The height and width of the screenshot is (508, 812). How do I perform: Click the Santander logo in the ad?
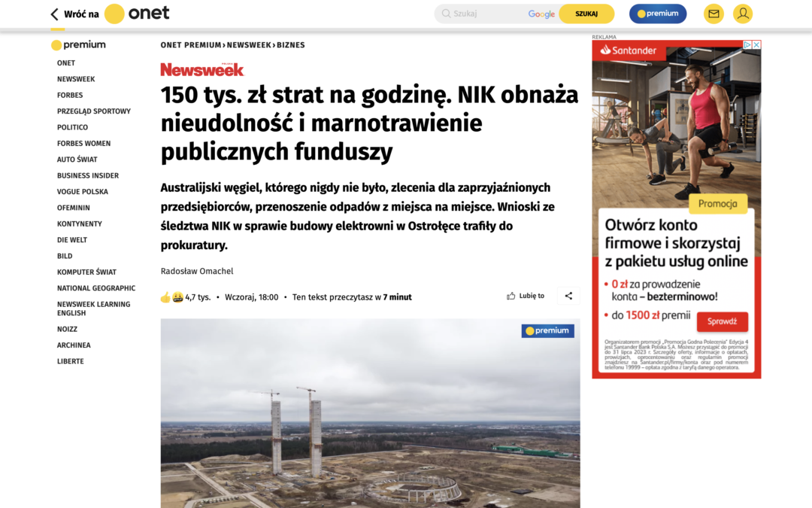tap(628, 50)
